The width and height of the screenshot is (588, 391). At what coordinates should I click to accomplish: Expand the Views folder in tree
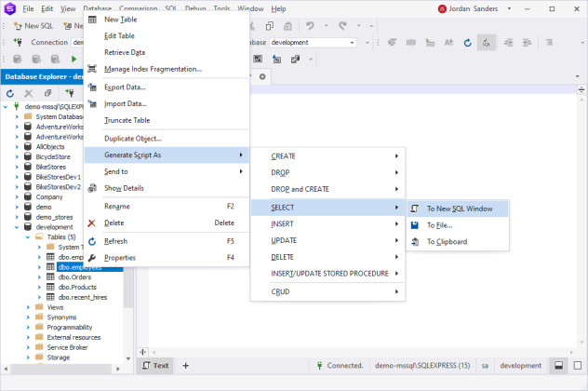point(28,306)
